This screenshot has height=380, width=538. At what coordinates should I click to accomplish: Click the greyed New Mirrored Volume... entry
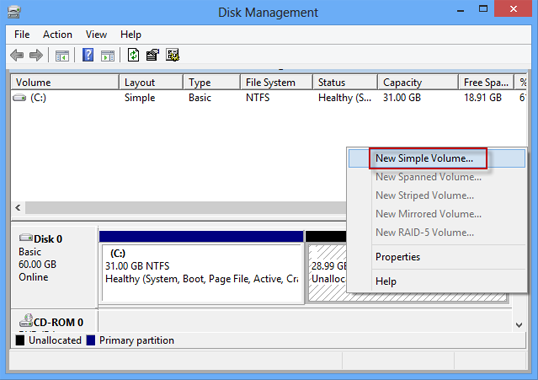[x=436, y=214]
